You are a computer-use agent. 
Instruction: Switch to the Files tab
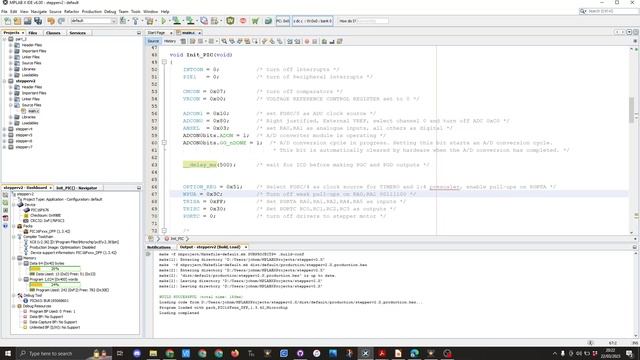[33, 33]
